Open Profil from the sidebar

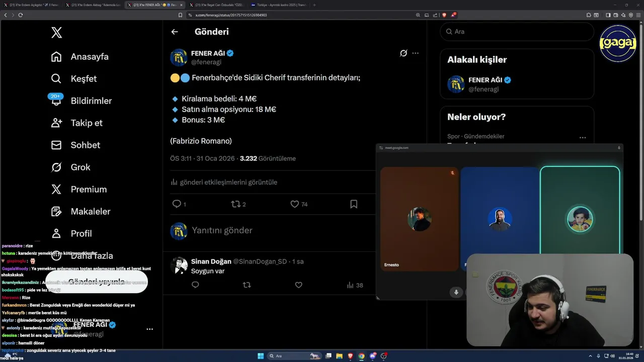(71, 234)
